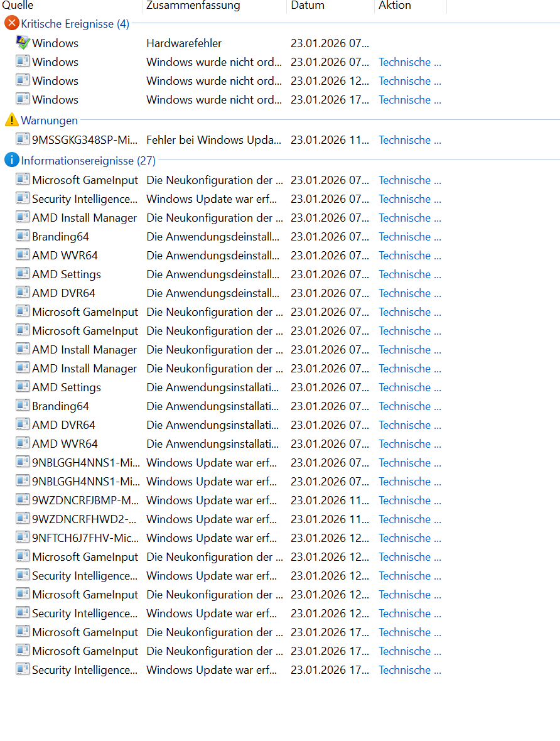Click icon of Security Intelligence row dated 07...

(23, 198)
